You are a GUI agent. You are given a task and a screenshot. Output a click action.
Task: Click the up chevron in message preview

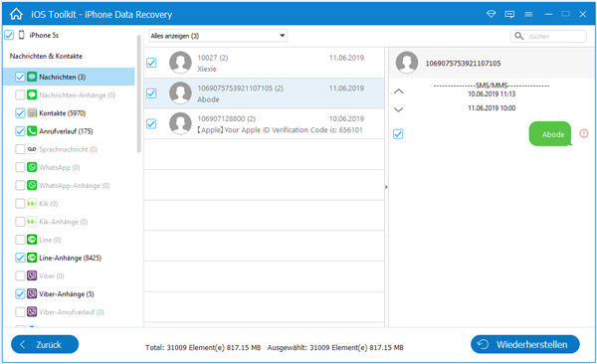tap(398, 91)
